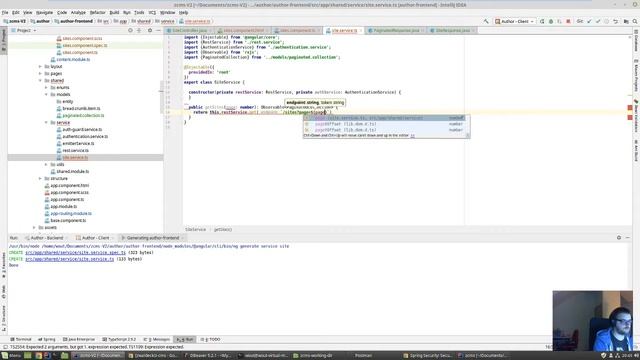Open the Project panel settings gear
Image resolution: width=640 pixels, height=360 pixels.
pyautogui.click(x=150, y=31)
